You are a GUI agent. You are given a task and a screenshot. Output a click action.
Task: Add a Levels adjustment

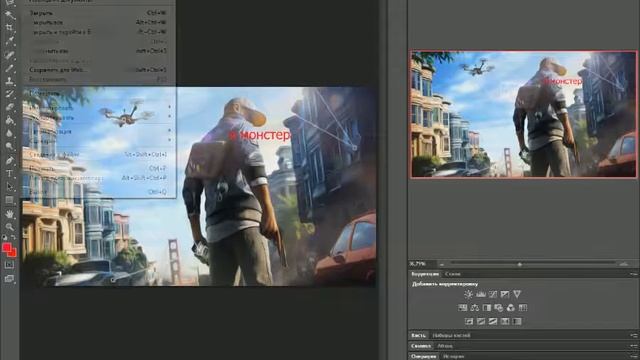(x=481, y=294)
